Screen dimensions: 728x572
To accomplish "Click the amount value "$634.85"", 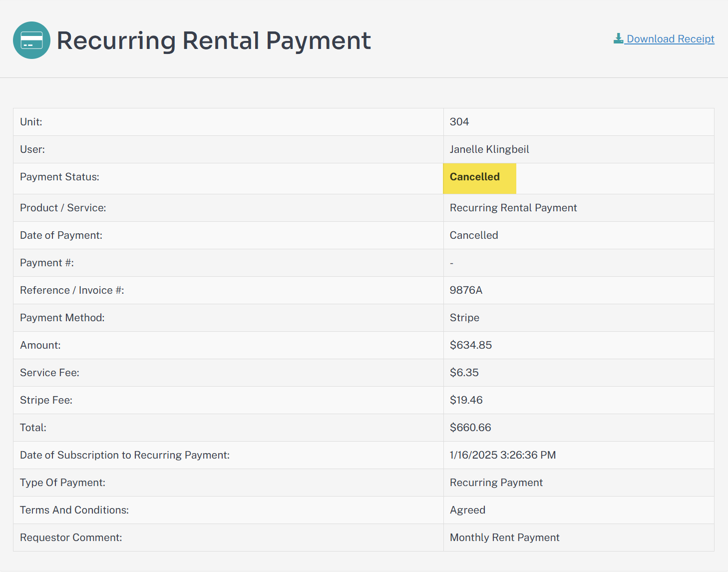I will [x=471, y=345].
